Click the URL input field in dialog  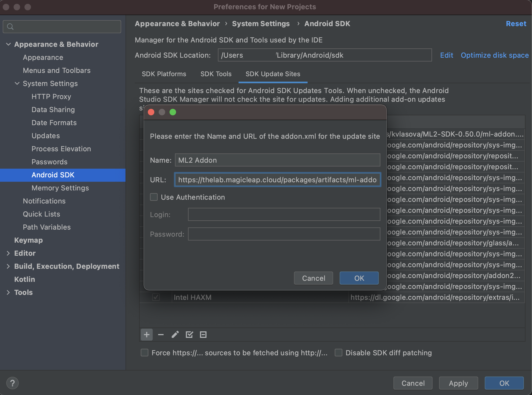coord(277,180)
